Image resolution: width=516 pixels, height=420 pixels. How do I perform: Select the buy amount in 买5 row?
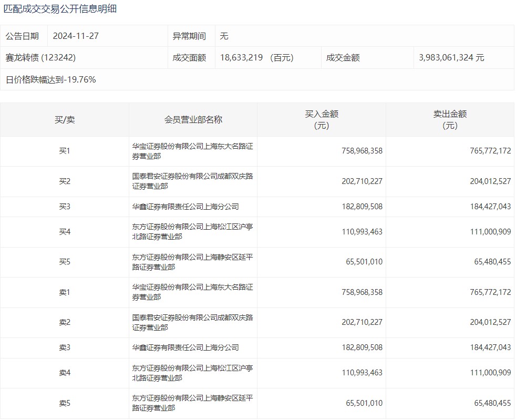pyautogui.click(x=364, y=262)
